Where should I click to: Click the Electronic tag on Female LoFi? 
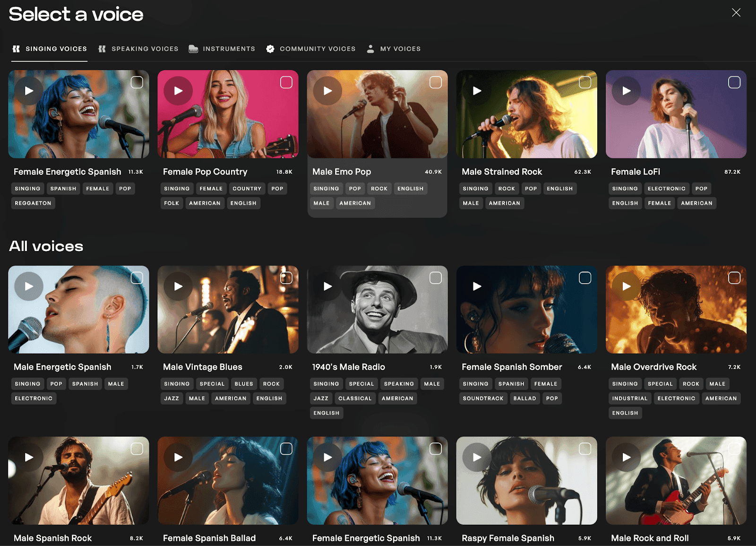coord(666,189)
